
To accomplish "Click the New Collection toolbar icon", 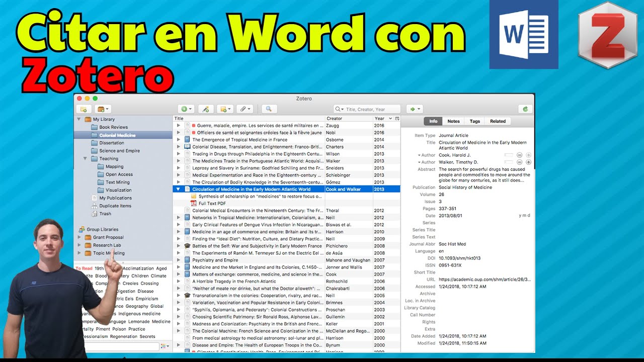I will 84,109.
